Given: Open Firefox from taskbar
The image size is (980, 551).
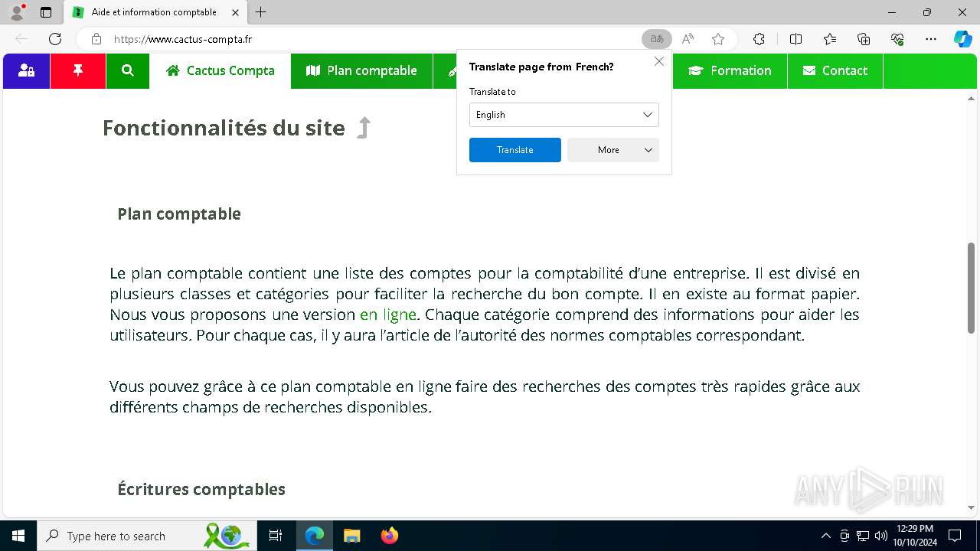Looking at the screenshot, I should click(390, 536).
